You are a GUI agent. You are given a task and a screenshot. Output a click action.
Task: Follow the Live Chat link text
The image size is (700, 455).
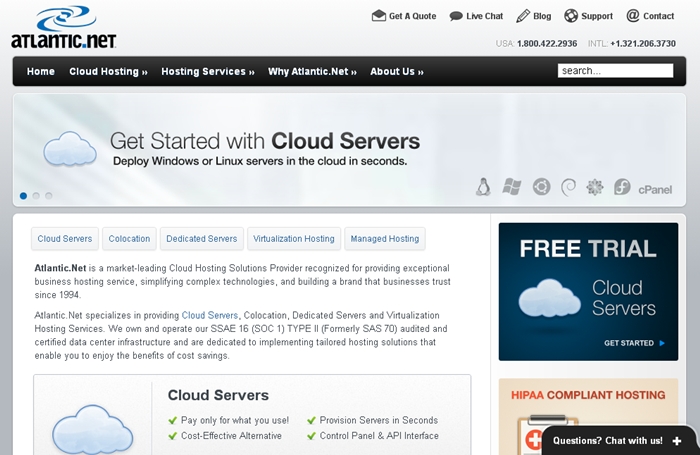484,16
